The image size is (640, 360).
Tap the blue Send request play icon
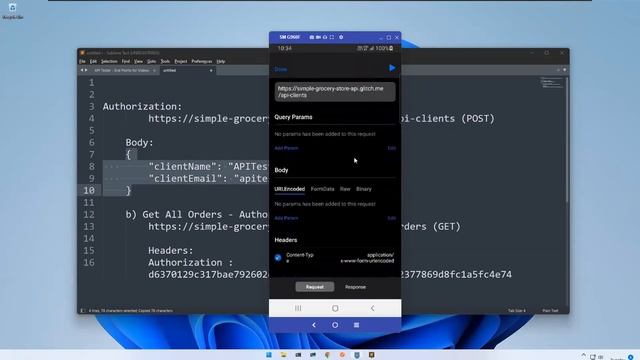point(392,68)
